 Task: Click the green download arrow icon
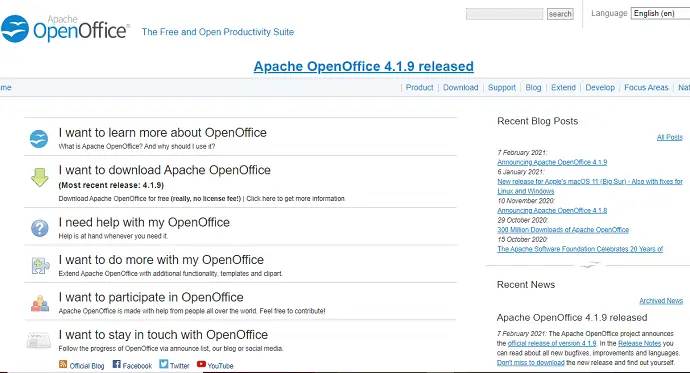point(40,177)
